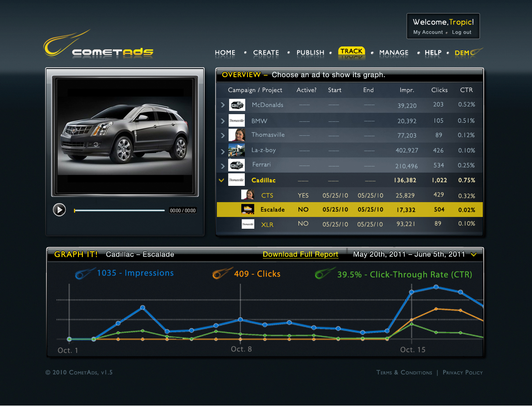Expand the Thomasville campaign row
532x406 pixels.
[x=223, y=135]
